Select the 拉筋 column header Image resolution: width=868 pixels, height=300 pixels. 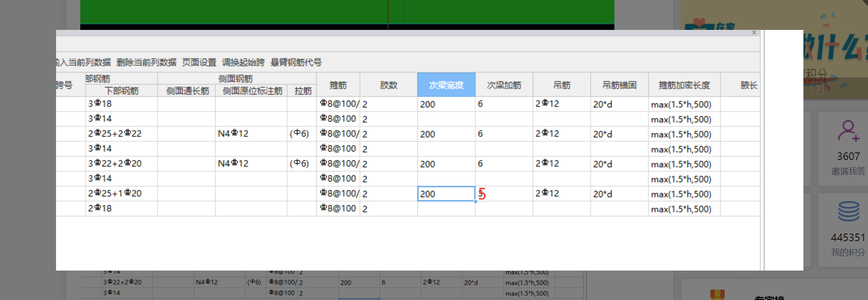coord(302,91)
